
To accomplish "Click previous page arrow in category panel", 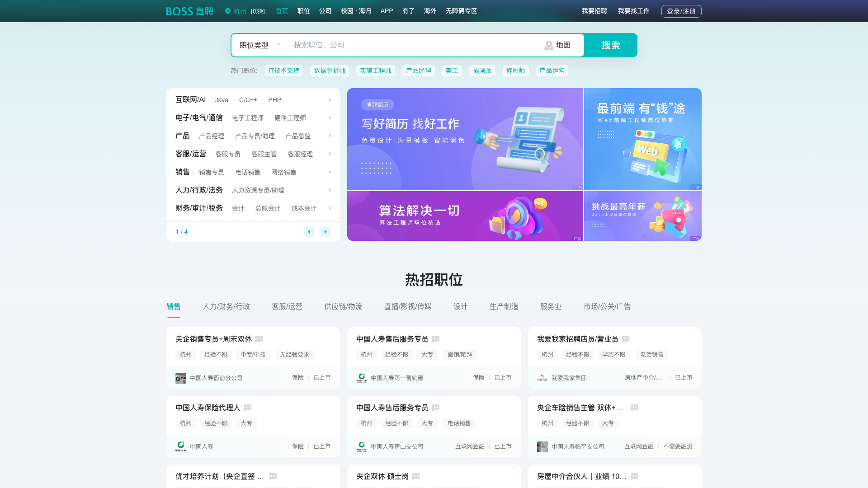I will click(x=309, y=232).
